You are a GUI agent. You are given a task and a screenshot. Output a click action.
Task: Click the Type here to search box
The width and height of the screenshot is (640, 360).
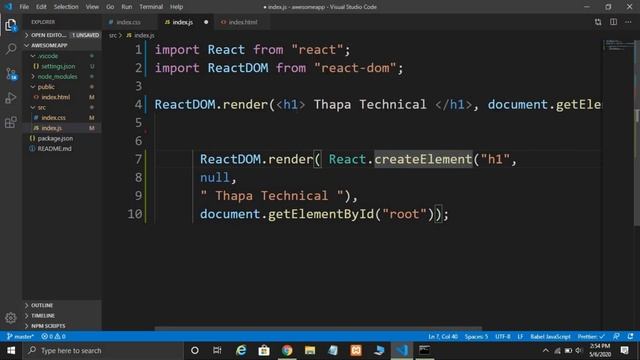click(104, 351)
